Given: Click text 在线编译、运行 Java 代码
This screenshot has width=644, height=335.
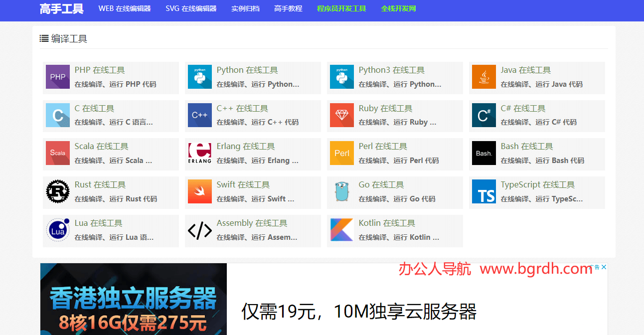Looking at the screenshot, I should point(542,84).
